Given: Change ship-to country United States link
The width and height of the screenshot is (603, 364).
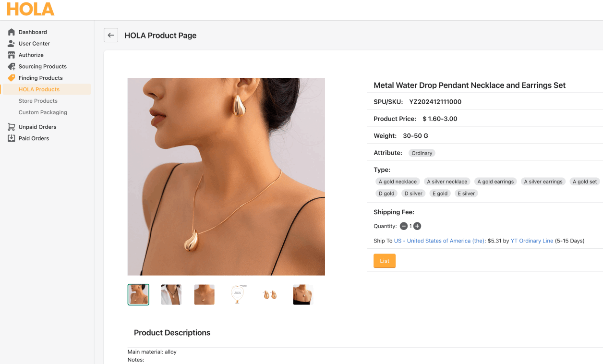Looking at the screenshot, I should click(x=439, y=241).
